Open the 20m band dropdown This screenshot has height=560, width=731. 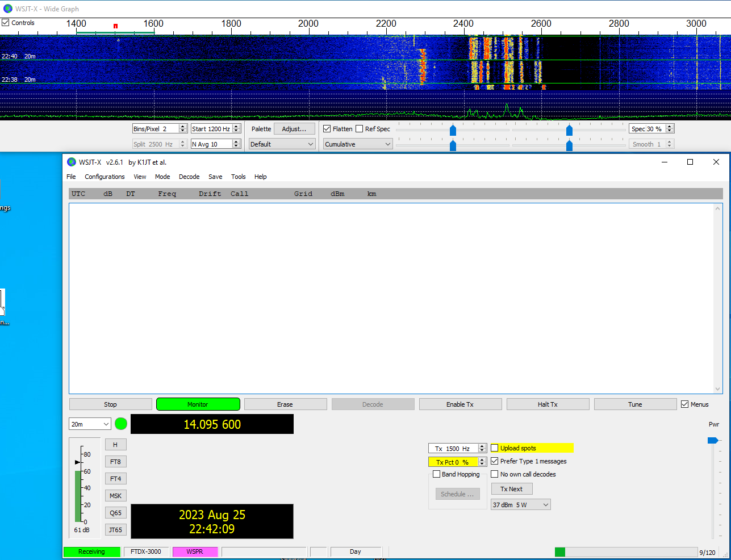tap(90, 424)
